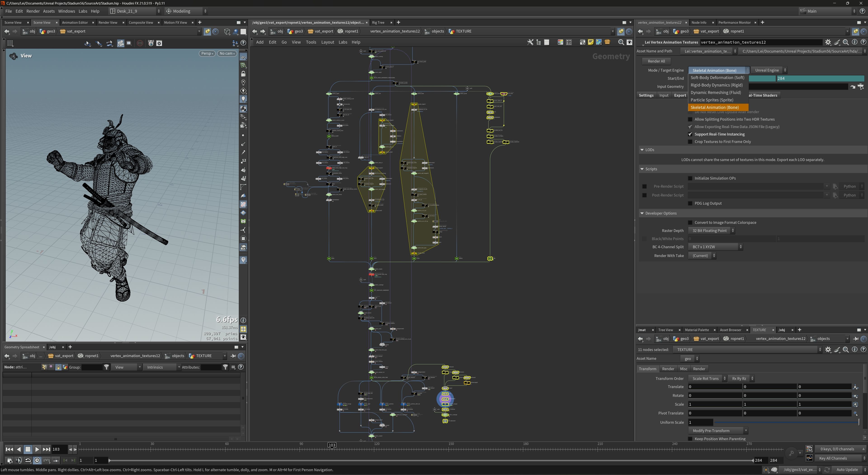Play animation forward in the playbar
The height and width of the screenshot is (475, 868).
(x=37, y=449)
